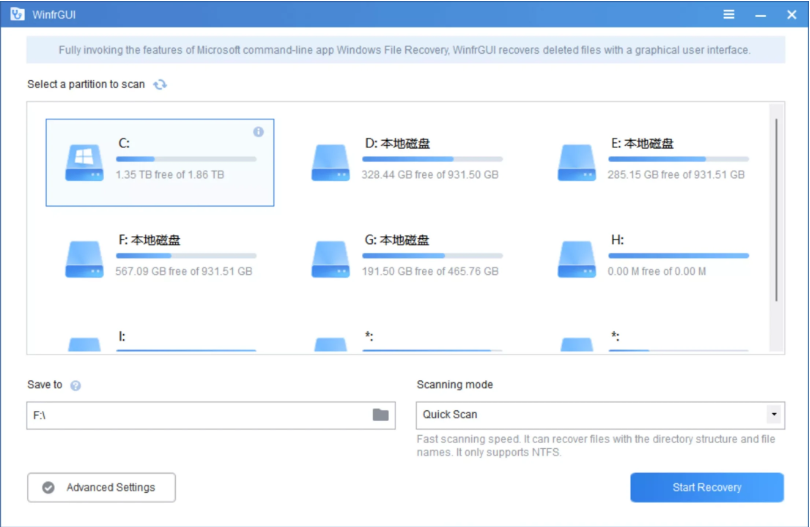Screen dimensions: 810x527
Task: Click '1.35 TB free of 1.86 TB' text
Action: pos(170,175)
